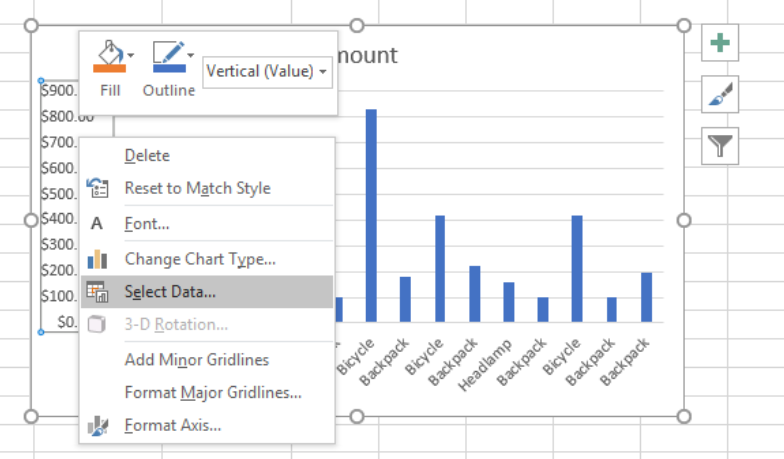Viewport: 784px width, 459px height.
Task: Click the chart's bottom-center resize handle
Action: coord(356,416)
